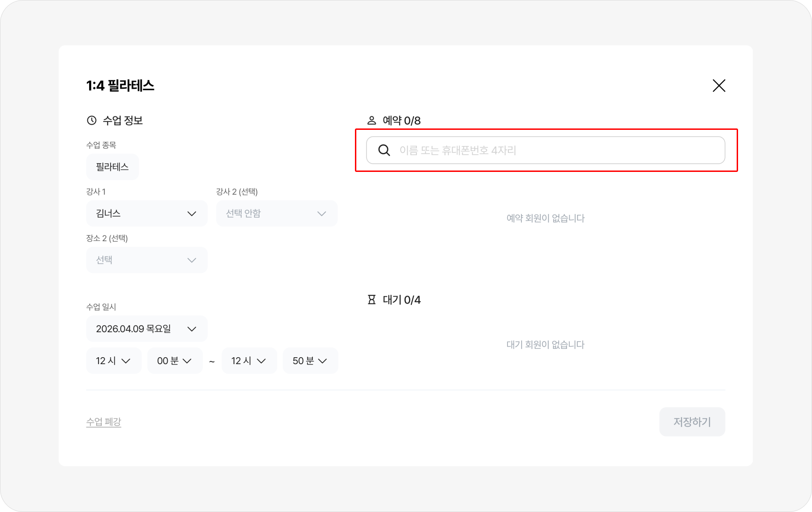This screenshot has height=512, width=812.
Task: Click the hourglass icon beside 대기 0/4
Action: tap(372, 300)
